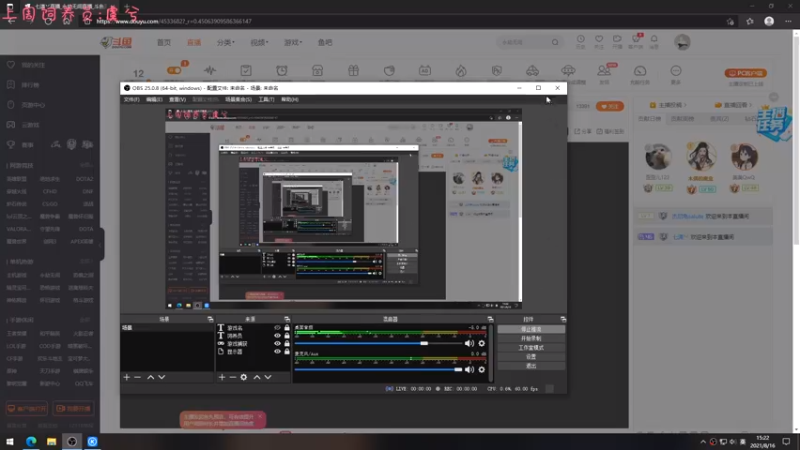Pop out the Audio Mixer dock panel

(490, 319)
